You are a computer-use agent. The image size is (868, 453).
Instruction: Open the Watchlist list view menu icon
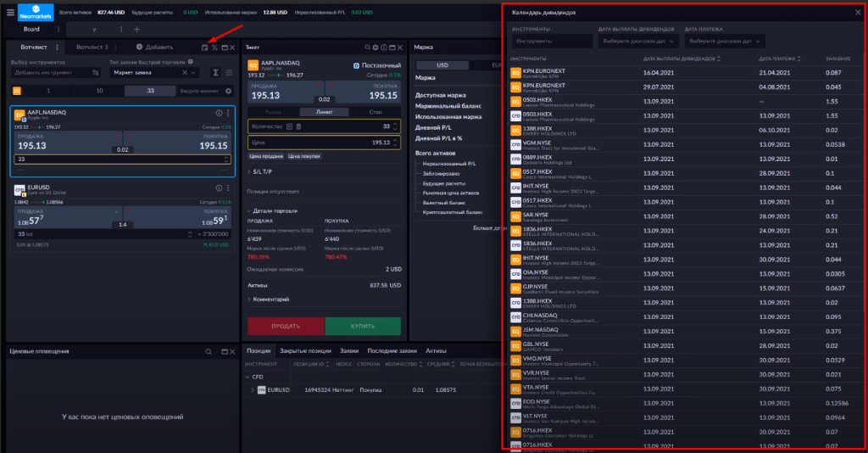click(229, 73)
